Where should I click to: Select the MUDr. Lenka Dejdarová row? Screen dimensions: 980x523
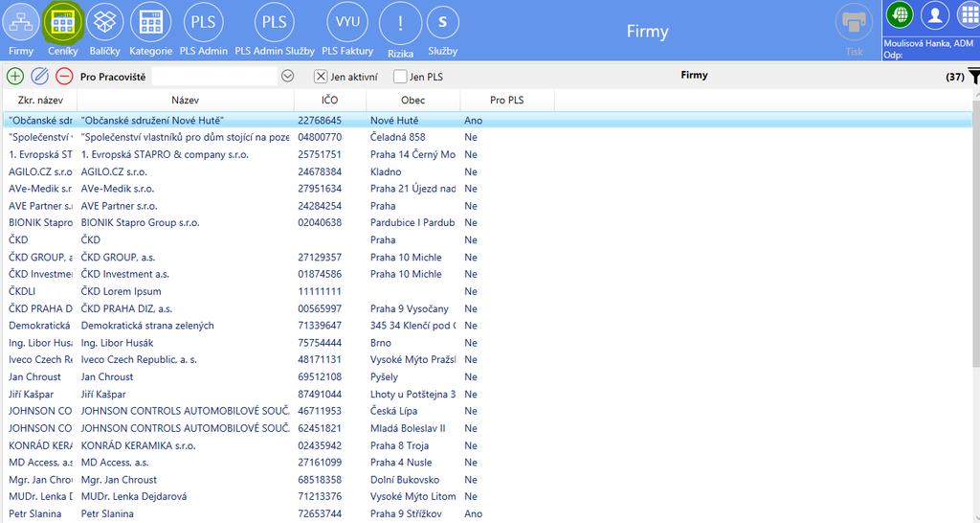click(487, 497)
